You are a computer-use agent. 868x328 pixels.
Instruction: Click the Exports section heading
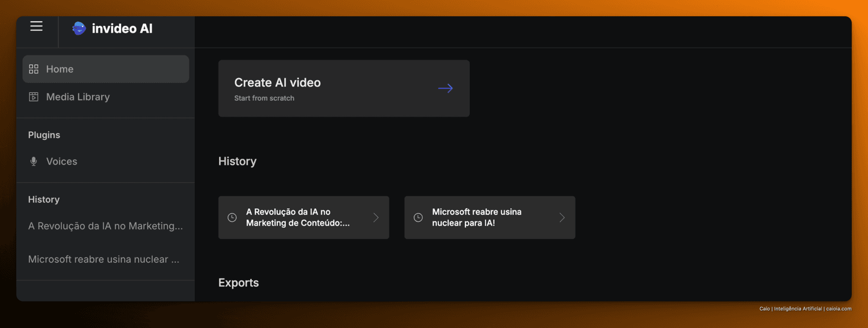coord(238,282)
